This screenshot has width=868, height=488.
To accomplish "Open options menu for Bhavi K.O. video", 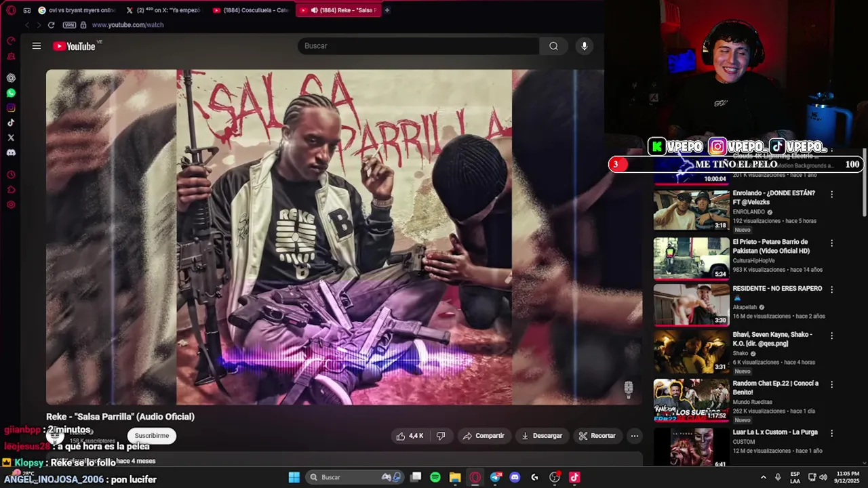I will point(832,336).
